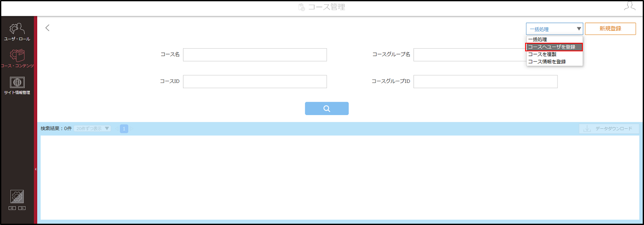Click the small right arrow under gear icon
The image size is (644, 225).
click(22, 208)
